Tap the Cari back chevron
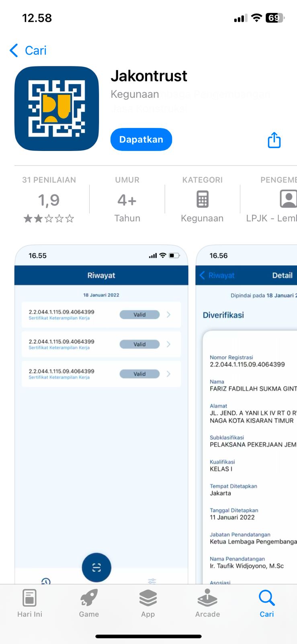The image size is (297, 644). click(x=14, y=51)
